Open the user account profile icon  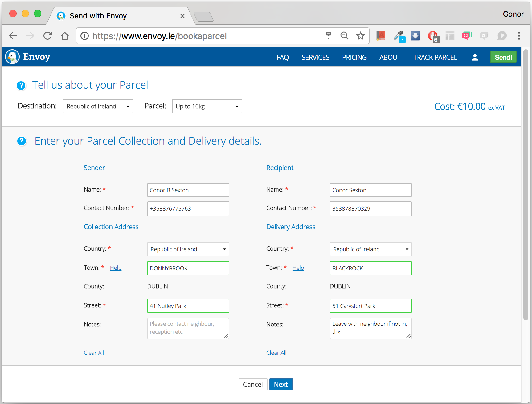click(475, 57)
